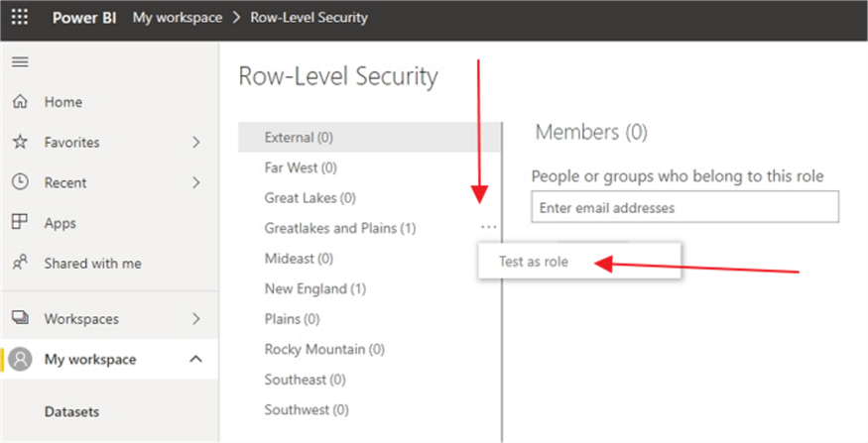868x443 pixels.
Task: Click the My workspace avatar icon
Action: pos(21,359)
